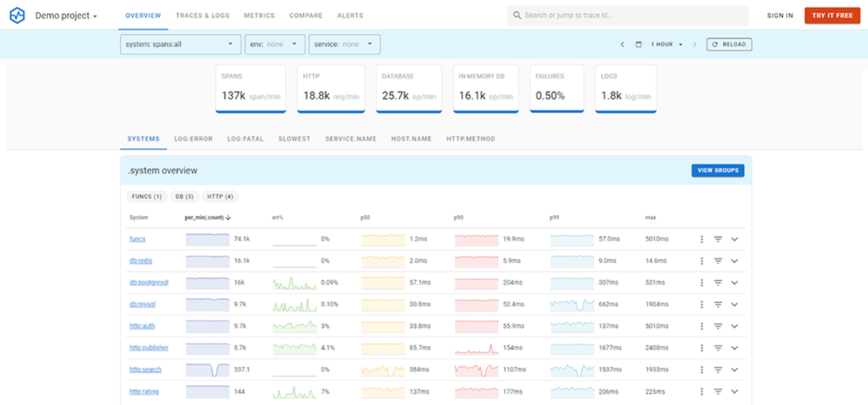The image size is (868, 405).
Task: Go to previous time period arrow
Action: tap(622, 44)
